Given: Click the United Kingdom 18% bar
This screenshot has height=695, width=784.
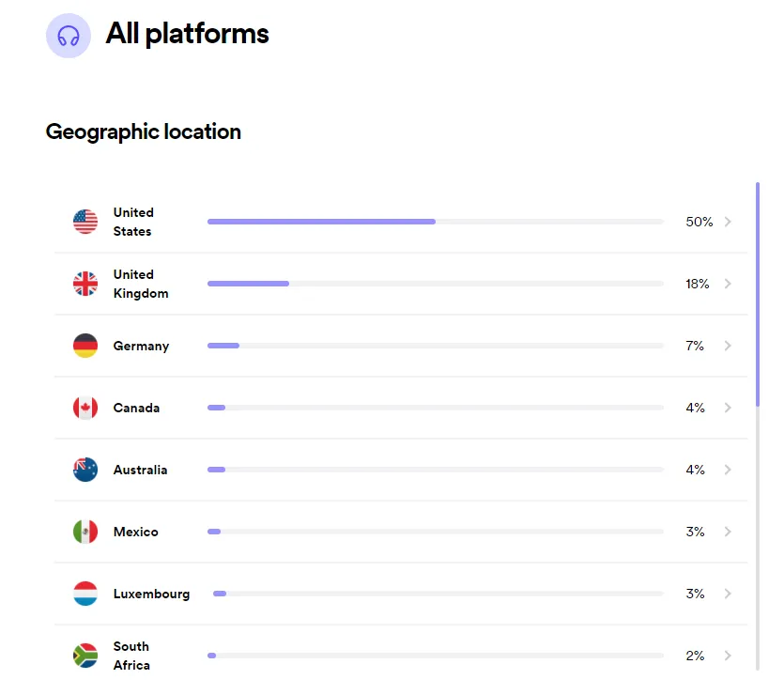Looking at the screenshot, I should click(436, 284).
